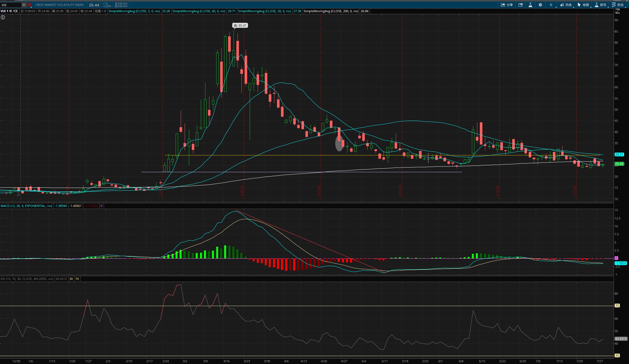The image size is (629, 364).
Task: Click the 25.44 last price display
Action: [x=94, y=5]
